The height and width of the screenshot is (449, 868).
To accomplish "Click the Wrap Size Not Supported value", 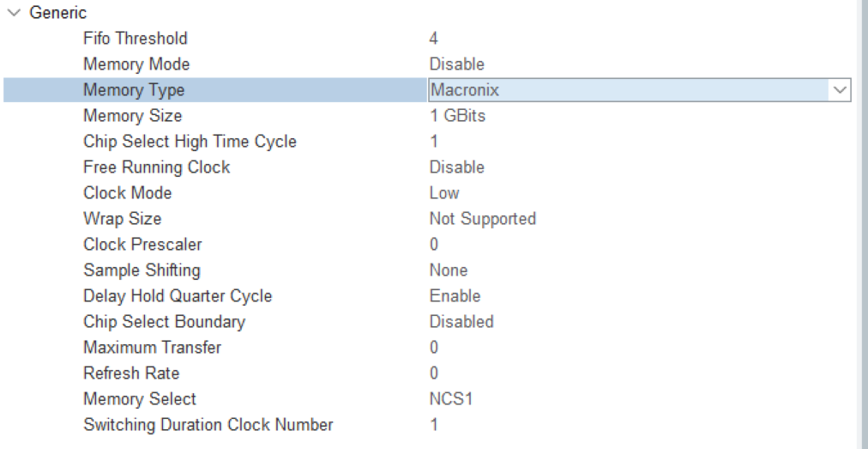I will coord(482,219).
